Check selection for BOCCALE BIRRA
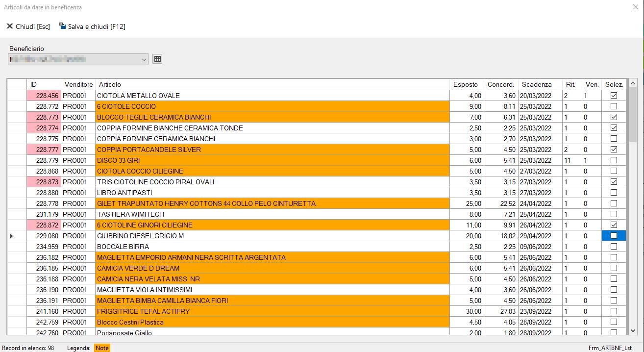 click(614, 247)
